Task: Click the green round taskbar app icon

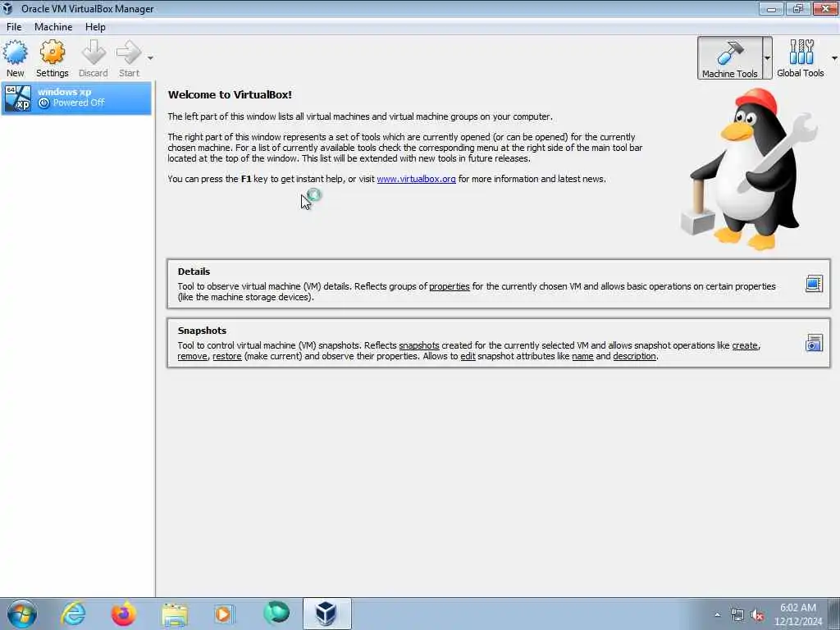Action: tap(276, 613)
